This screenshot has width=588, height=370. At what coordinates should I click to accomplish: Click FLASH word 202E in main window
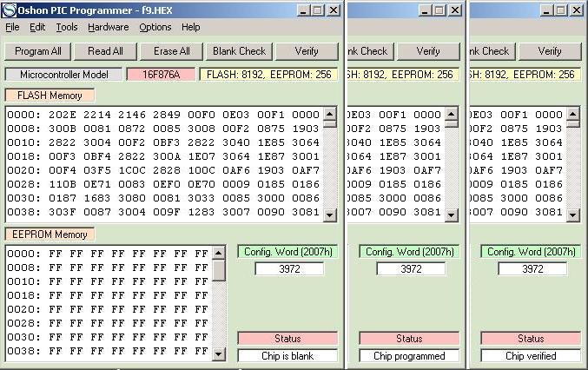(x=63, y=115)
